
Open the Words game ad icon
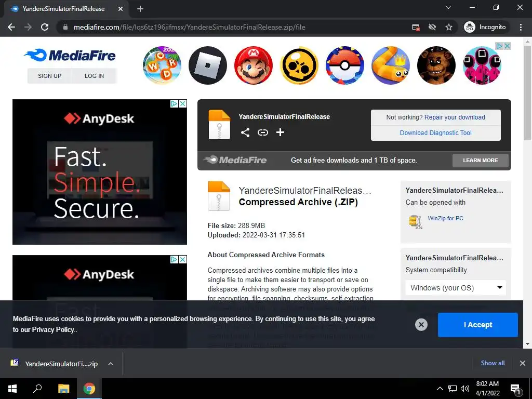point(162,65)
